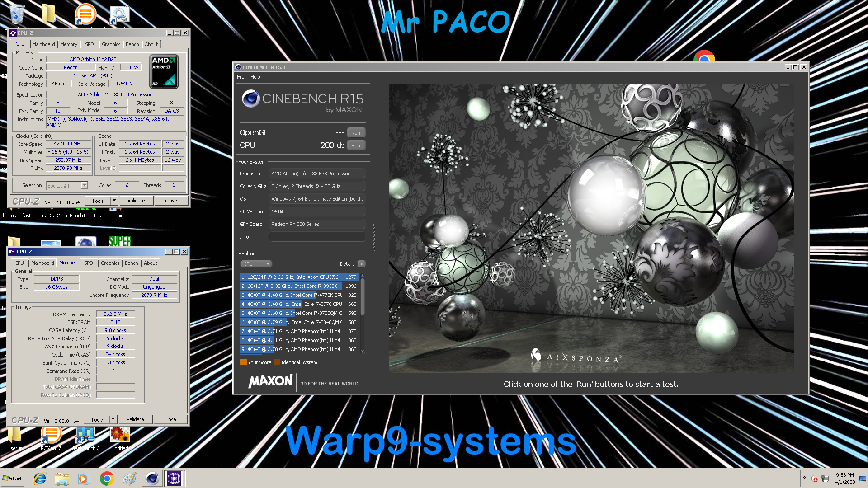Open the Graphics tab in top CPU-Z window
The width and height of the screenshot is (868, 488).
coord(111,44)
